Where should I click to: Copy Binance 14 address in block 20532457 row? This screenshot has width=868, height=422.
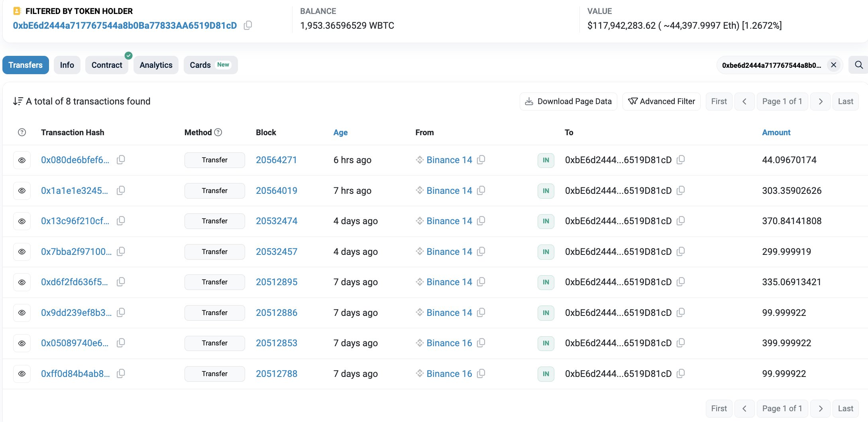tap(481, 252)
